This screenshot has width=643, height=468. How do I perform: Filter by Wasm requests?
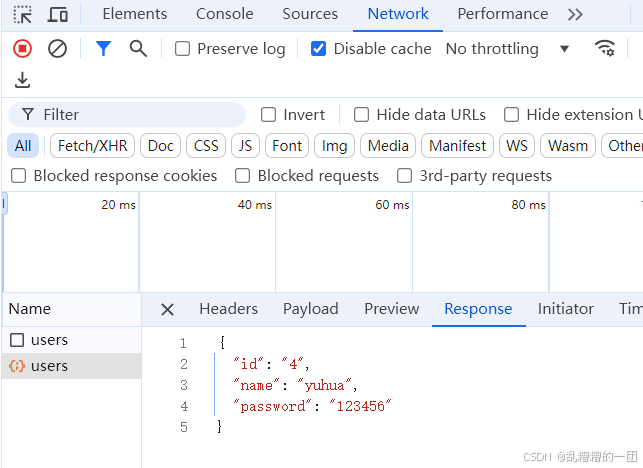tap(568, 146)
